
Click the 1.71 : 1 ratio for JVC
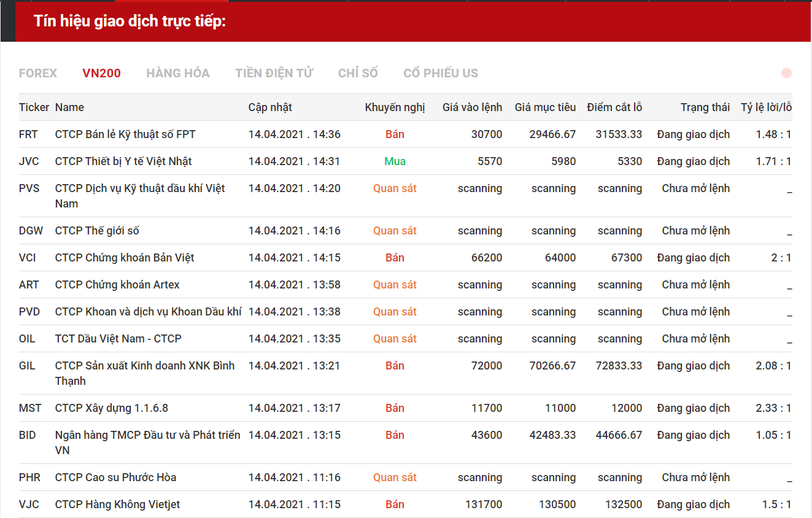point(773,161)
